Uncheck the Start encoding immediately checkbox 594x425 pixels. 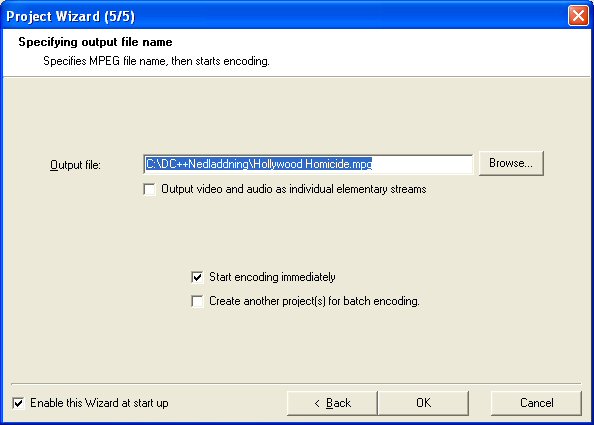click(197, 277)
